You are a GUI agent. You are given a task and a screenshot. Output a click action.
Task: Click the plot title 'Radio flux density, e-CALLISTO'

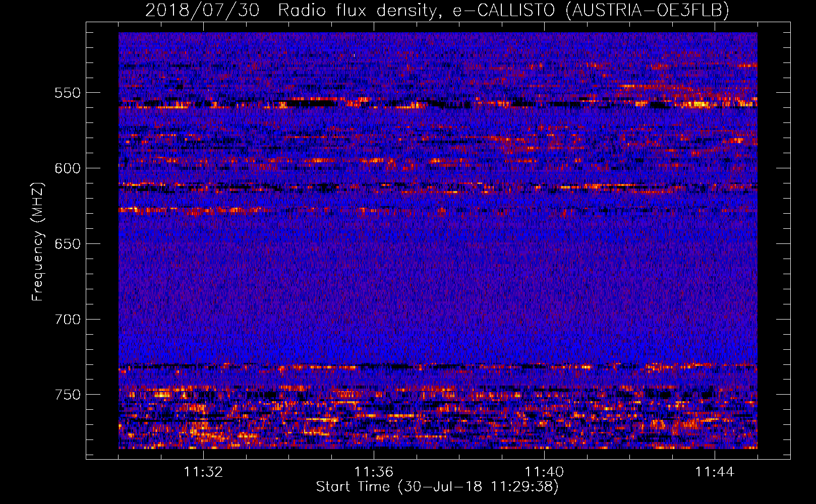417,10
